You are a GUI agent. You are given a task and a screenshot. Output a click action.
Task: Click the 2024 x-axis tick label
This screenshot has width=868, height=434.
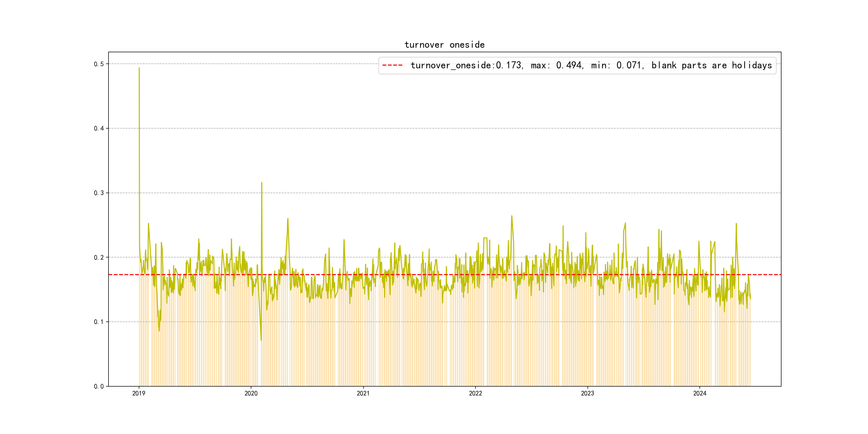pyautogui.click(x=699, y=393)
